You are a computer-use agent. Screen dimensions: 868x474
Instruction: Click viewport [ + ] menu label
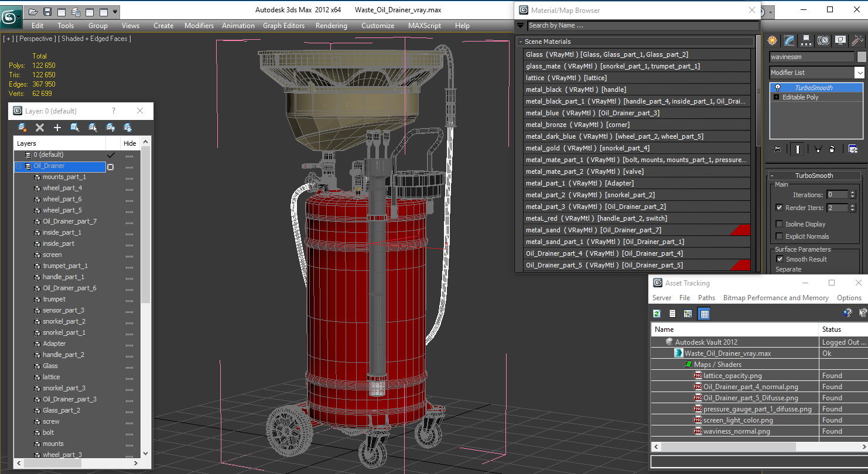[x=8, y=39]
